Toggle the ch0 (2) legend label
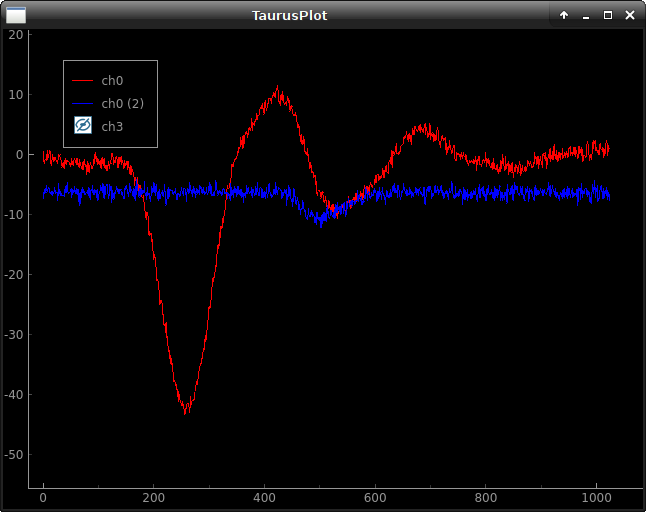646x512 pixels. point(123,103)
